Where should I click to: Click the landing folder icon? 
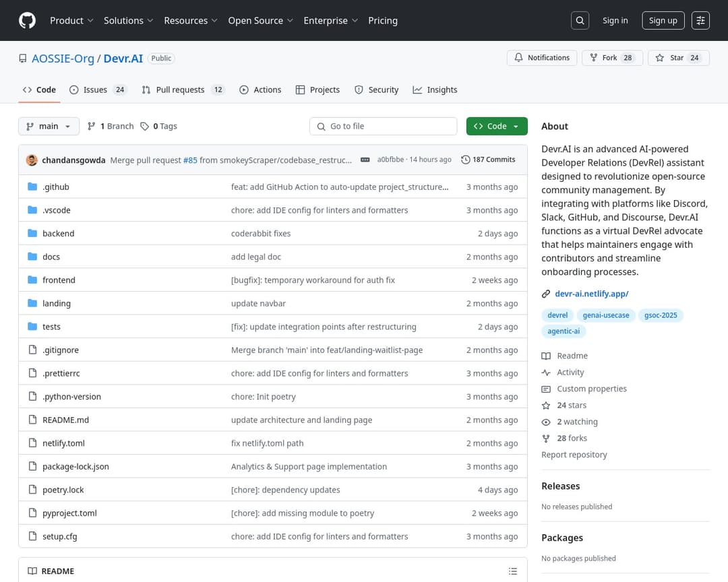point(32,303)
